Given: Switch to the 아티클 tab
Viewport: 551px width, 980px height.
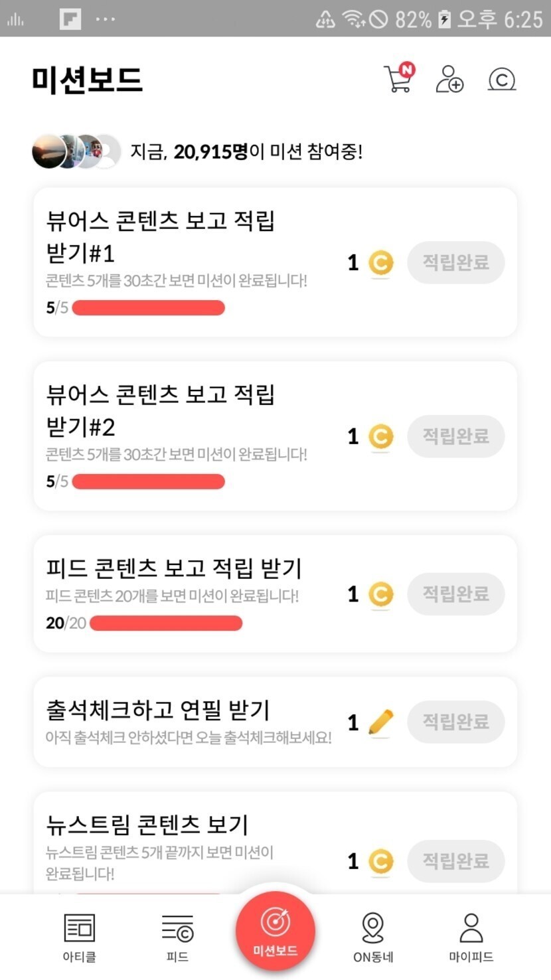Looking at the screenshot, I should (x=79, y=937).
